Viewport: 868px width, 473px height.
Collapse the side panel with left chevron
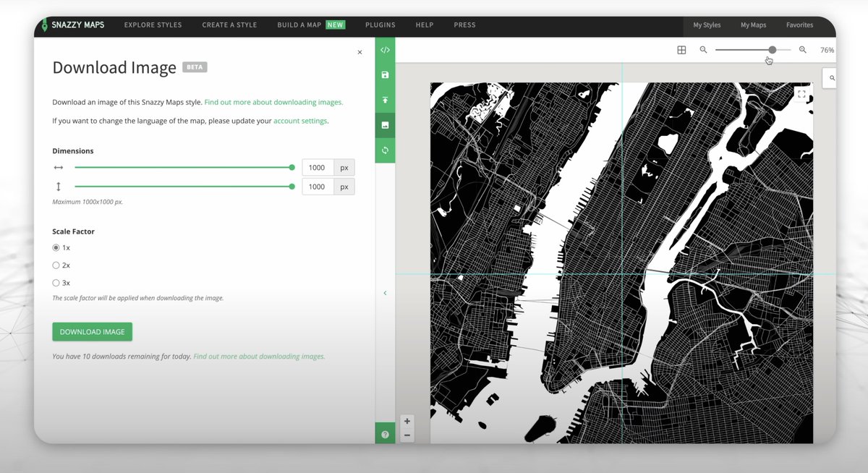coord(385,293)
